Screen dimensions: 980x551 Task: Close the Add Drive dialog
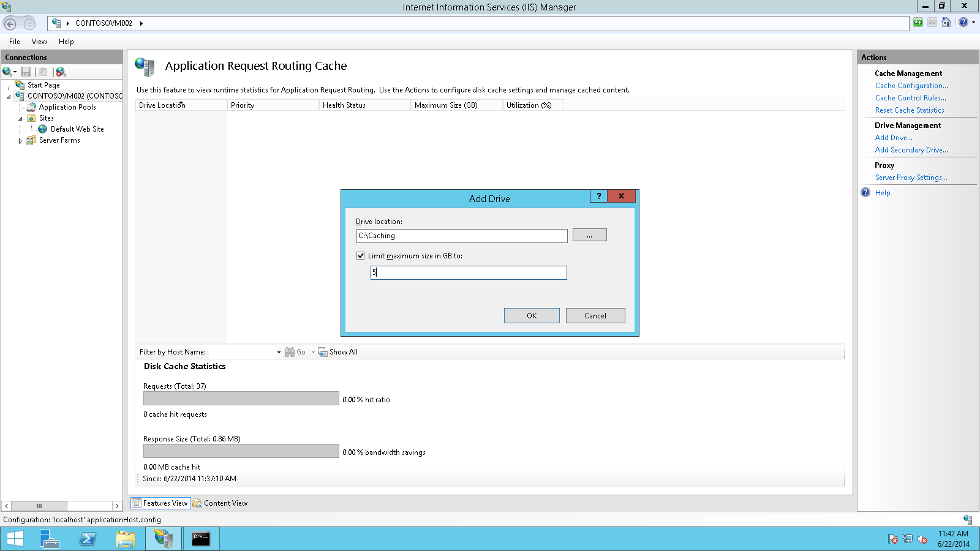click(621, 196)
